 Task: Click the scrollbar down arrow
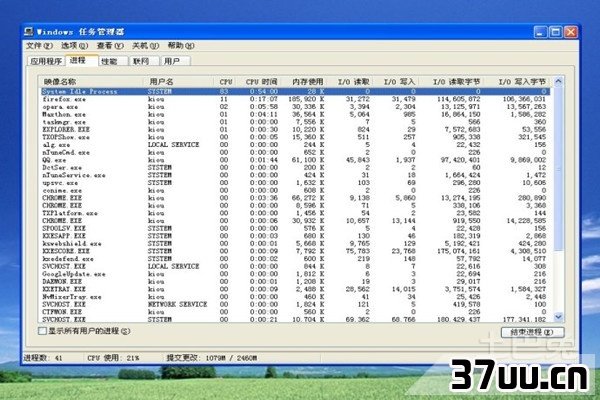pyautogui.click(x=558, y=317)
